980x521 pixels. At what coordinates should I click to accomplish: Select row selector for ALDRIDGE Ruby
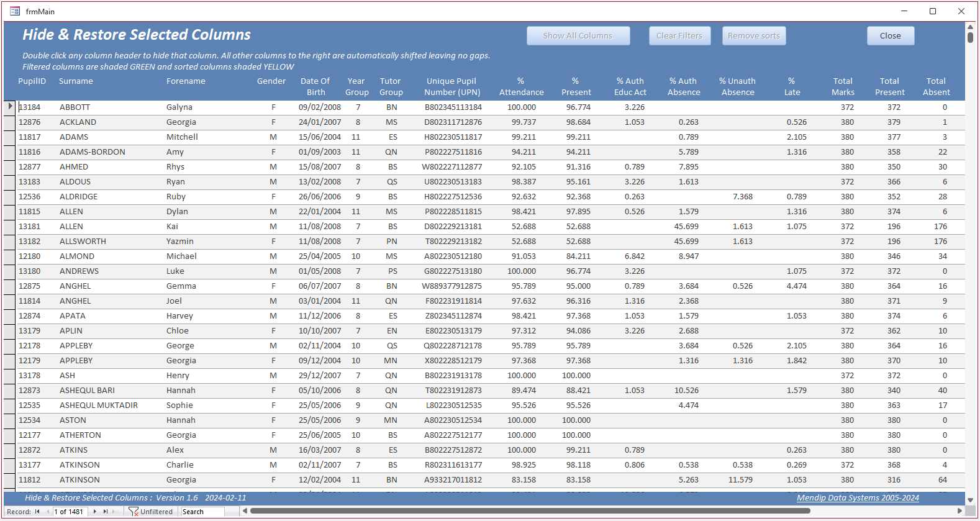click(x=10, y=197)
